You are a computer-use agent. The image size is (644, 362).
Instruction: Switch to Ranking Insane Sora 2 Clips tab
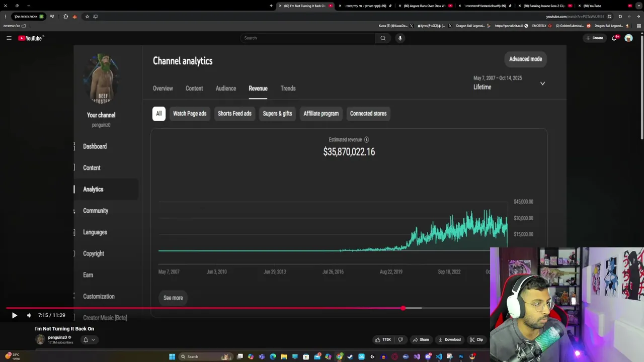click(x=545, y=6)
